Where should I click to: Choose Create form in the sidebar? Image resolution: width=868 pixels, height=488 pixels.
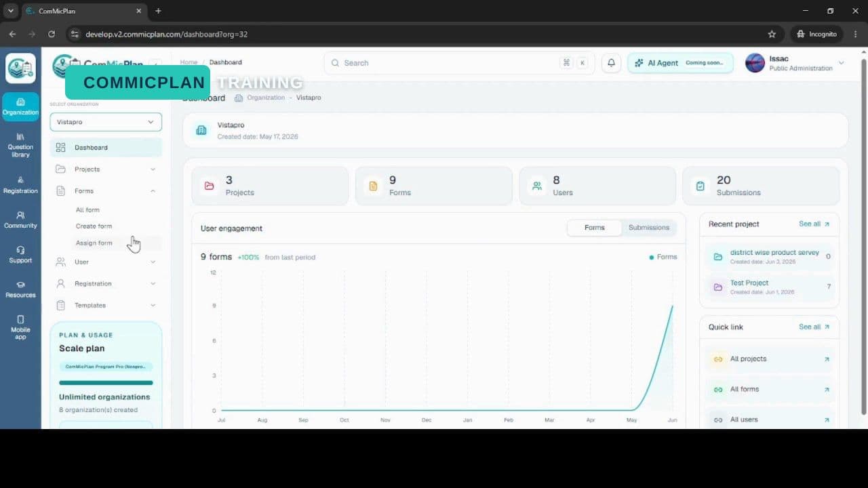94,226
